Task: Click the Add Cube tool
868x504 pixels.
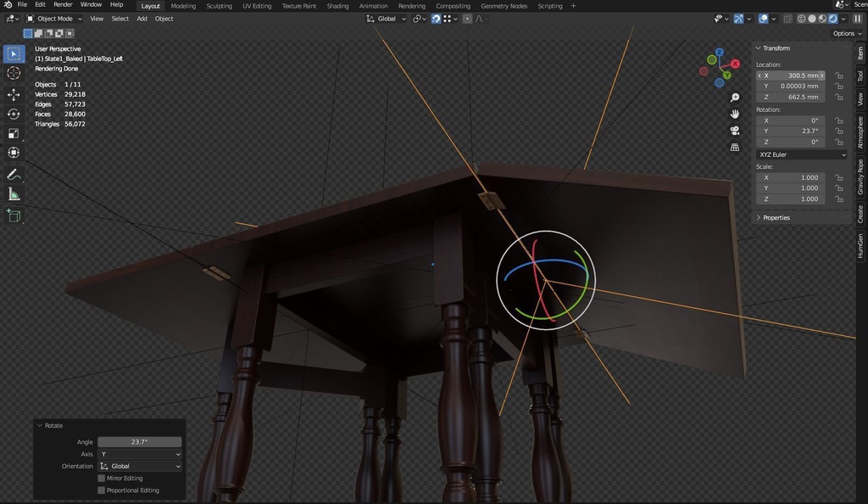Action: (x=14, y=216)
